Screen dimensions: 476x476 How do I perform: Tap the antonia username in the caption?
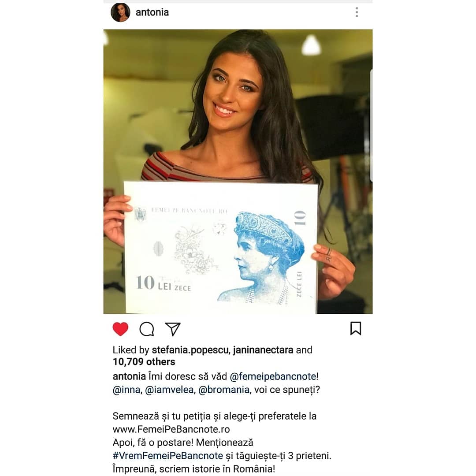click(x=129, y=376)
